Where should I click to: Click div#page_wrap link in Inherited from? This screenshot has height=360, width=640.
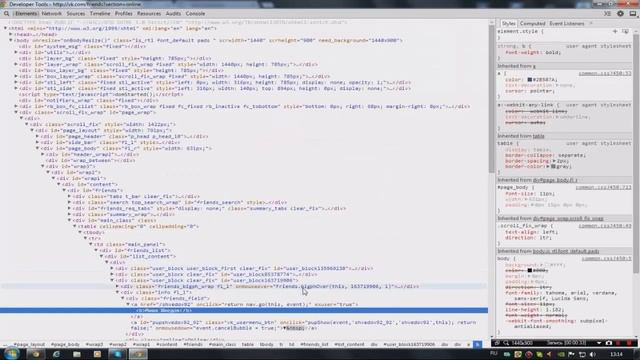point(568,219)
